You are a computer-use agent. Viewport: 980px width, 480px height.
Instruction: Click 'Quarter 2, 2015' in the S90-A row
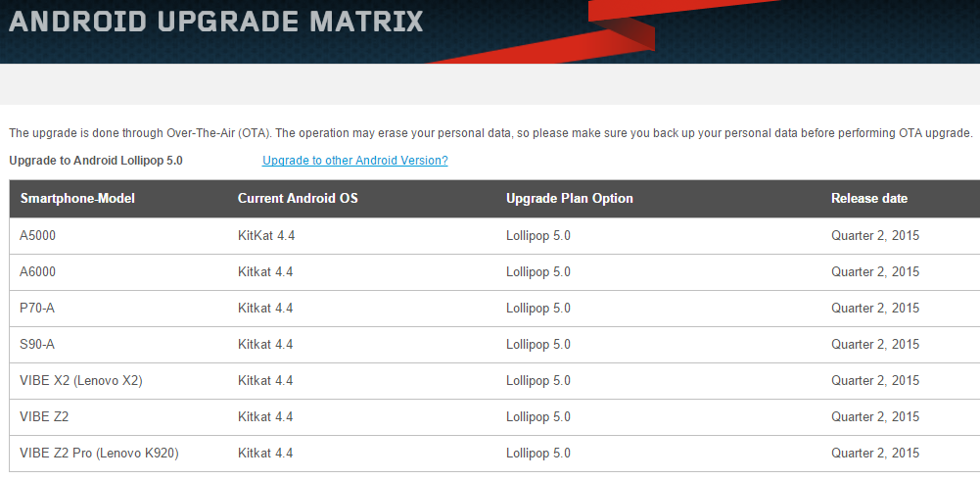[x=875, y=345]
